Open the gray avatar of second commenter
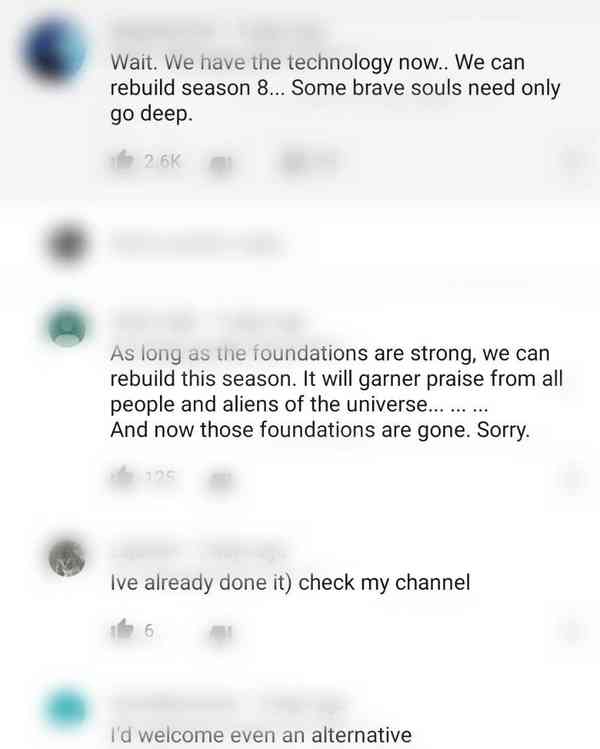This screenshot has height=749, width=600. click(68, 244)
